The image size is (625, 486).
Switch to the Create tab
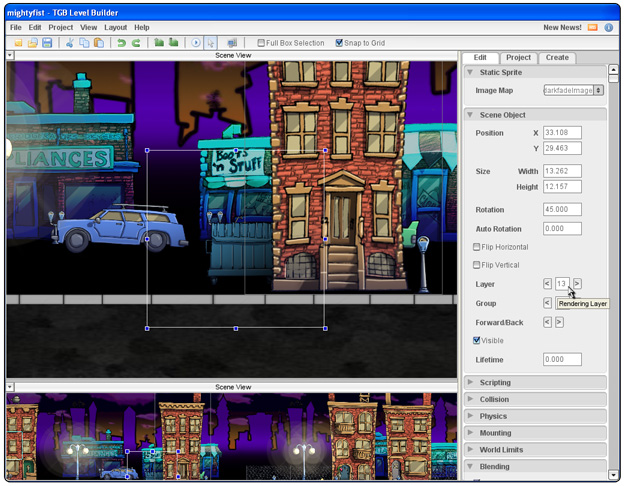[x=557, y=57]
